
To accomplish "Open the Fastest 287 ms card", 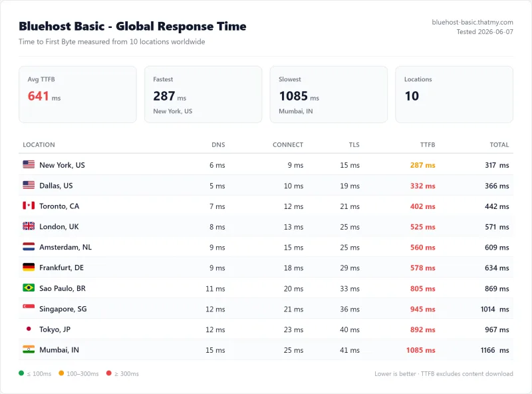I will click(203, 95).
